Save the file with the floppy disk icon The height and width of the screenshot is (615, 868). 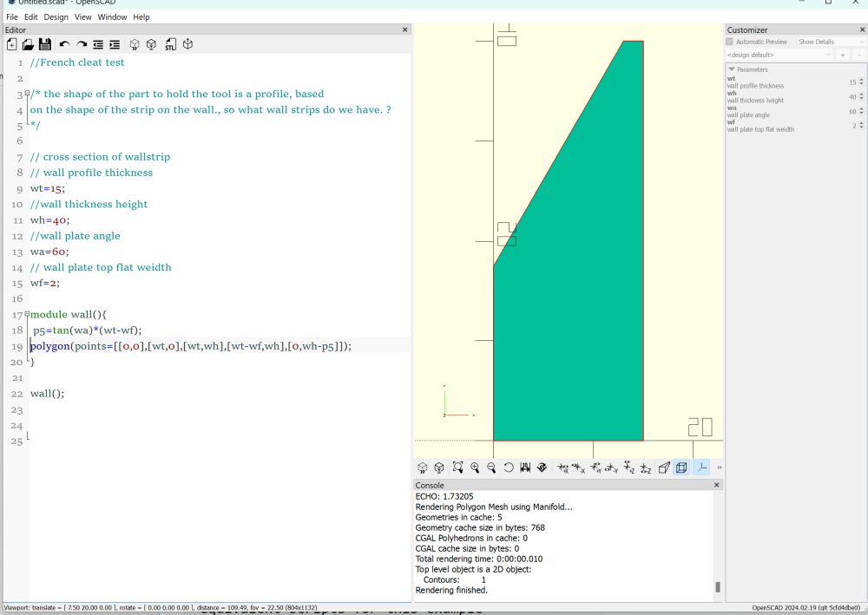point(44,44)
